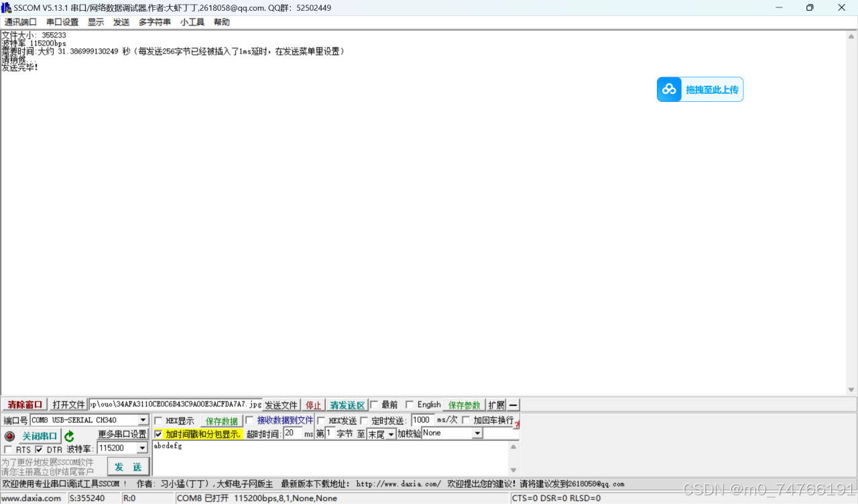Click the red question mark help icon
This screenshot has height=504, width=858.
coord(517,425)
